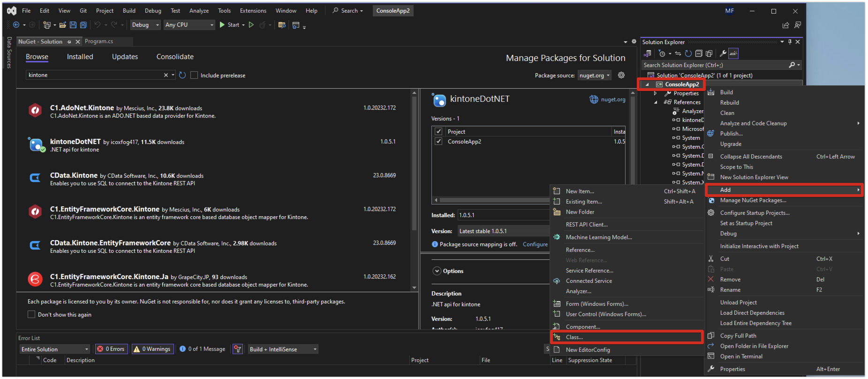Enable the Include prerelease checkbox
Screen dimensions: 868x379
point(194,76)
